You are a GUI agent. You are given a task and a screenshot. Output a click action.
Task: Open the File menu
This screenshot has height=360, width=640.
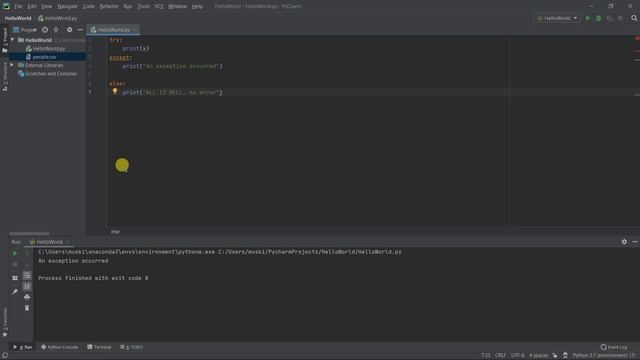pos(18,7)
